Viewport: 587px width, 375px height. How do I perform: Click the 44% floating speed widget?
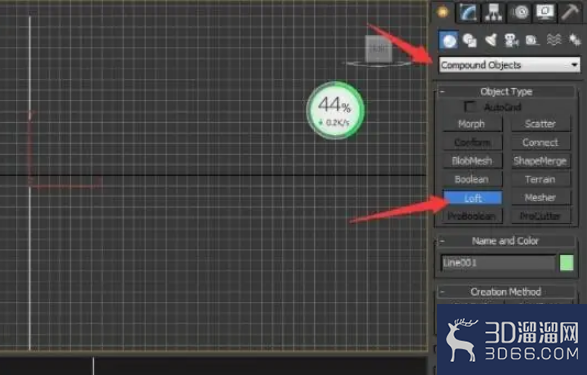point(335,110)
